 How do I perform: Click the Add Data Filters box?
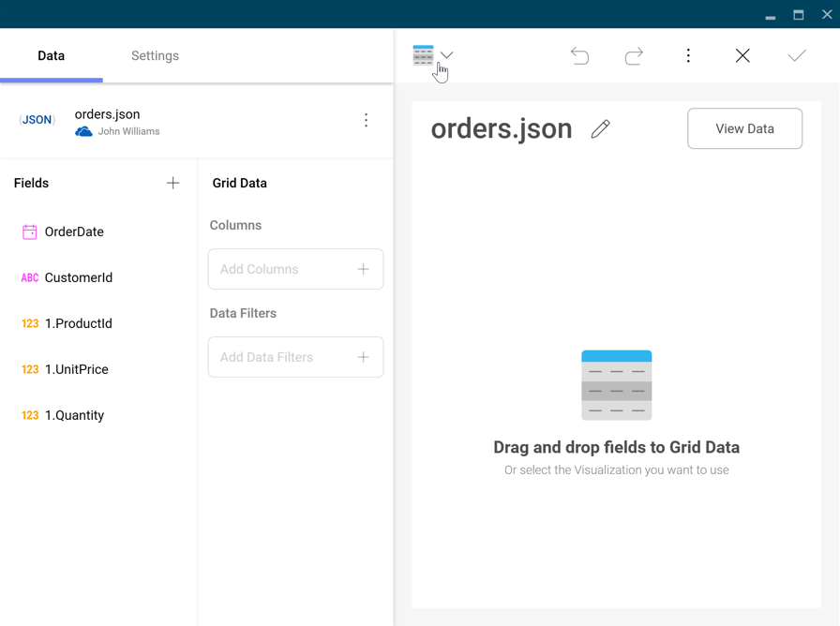295,357
